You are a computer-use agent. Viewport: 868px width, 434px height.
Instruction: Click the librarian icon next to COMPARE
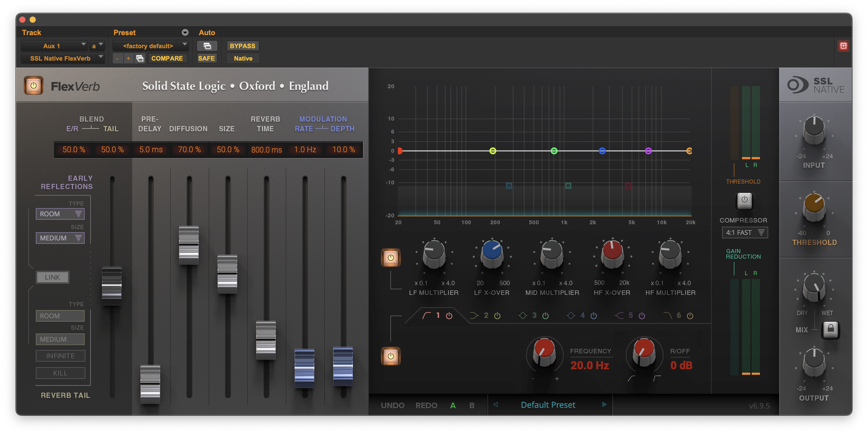point(140,58)
